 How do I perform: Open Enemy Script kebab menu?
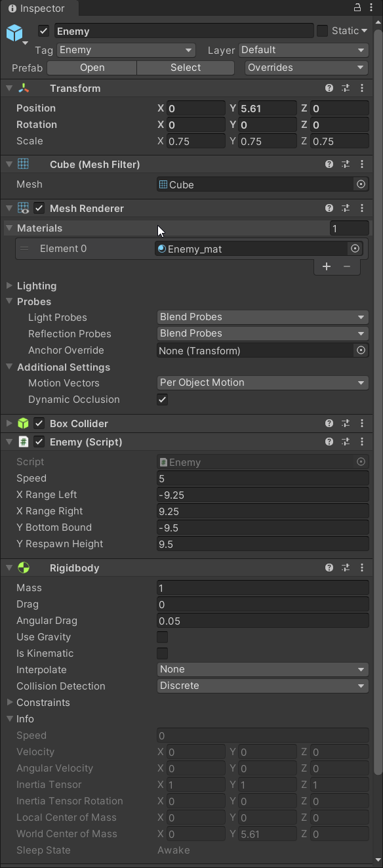point(361,442)
